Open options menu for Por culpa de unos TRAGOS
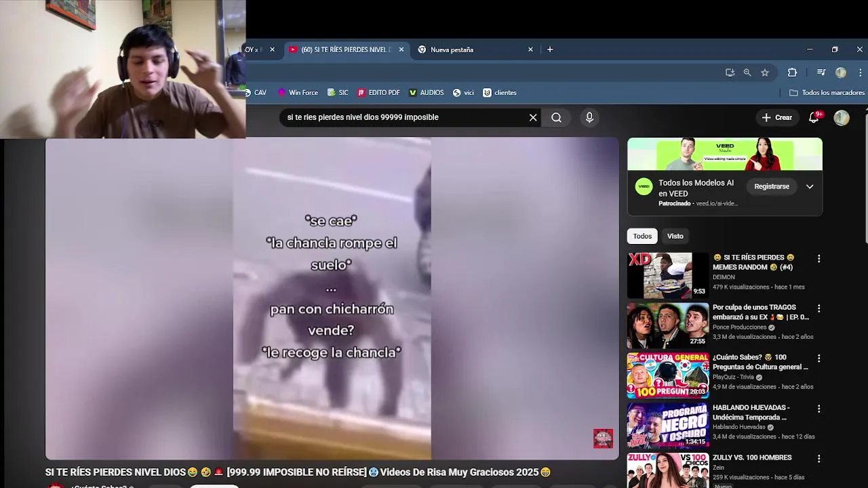The image size is (868, 488). (818, 308)
